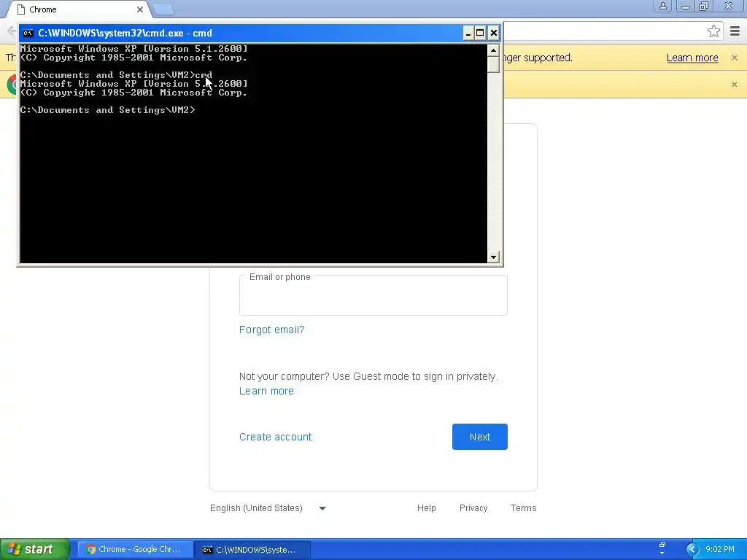Click the system clock 9:02 PM

(x=719, y=549)
